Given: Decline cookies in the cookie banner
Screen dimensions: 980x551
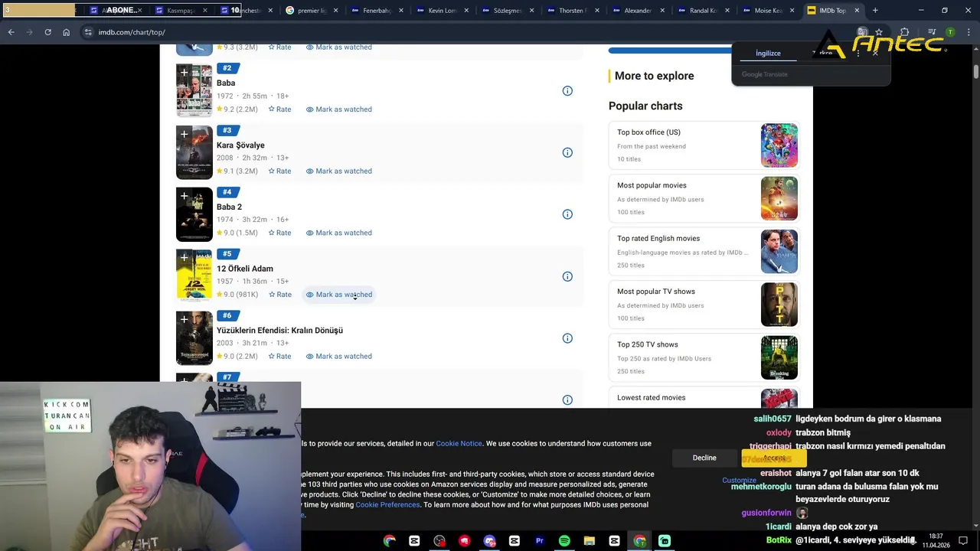Looking at the screenshot, I should (704, 458).
